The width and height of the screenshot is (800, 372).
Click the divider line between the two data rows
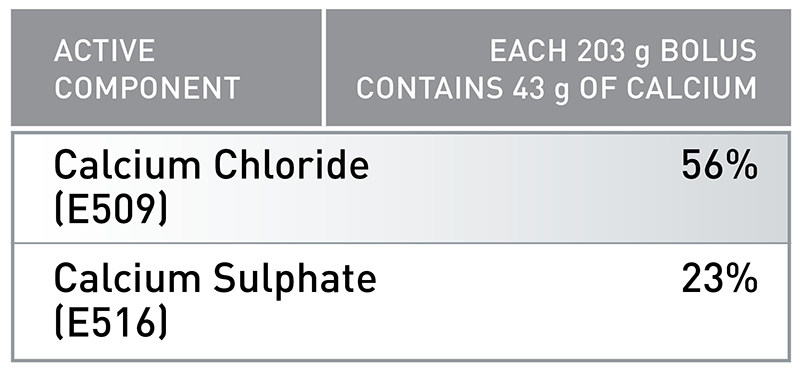tap(401, 243)
